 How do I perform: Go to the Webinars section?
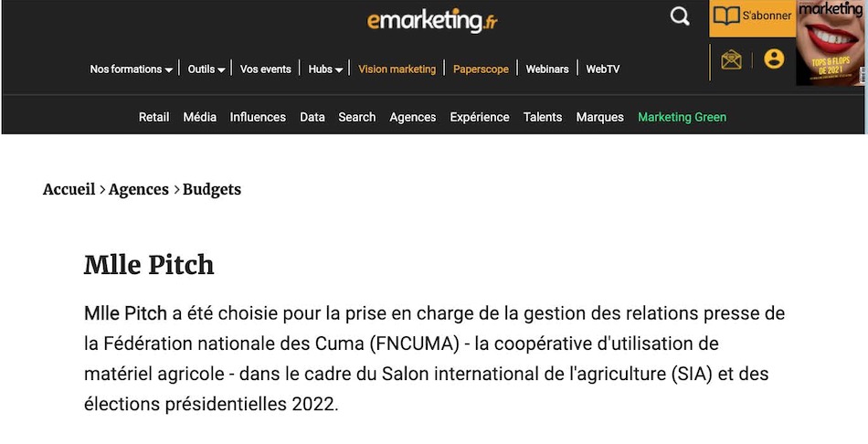coord(547,69)
